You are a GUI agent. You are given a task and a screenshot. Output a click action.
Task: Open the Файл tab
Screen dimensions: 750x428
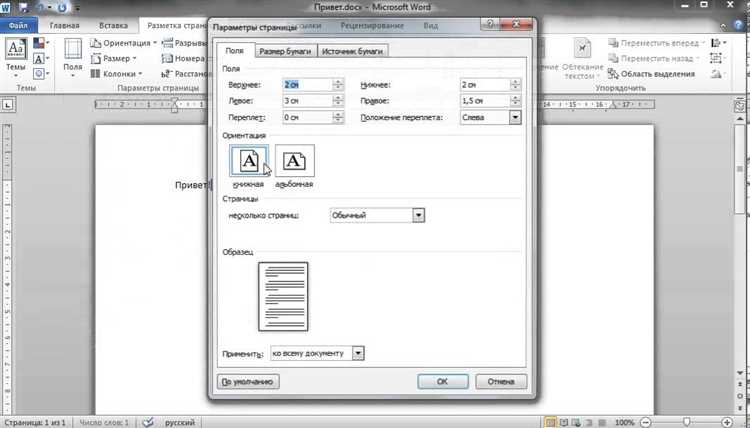pos(18,25)
